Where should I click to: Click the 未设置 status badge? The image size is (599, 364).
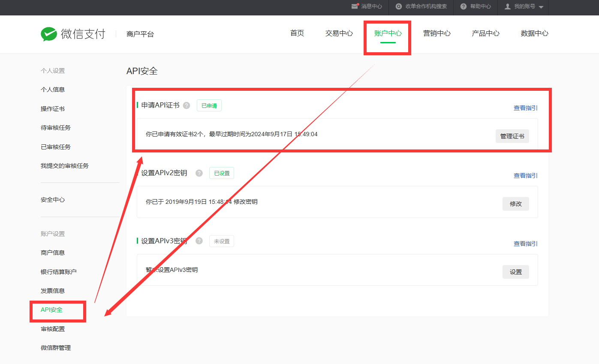[222, 241]
